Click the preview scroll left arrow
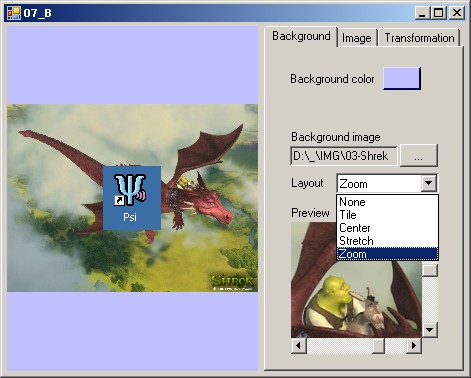This screenshot has height=378, width=471. click(299, 345)
